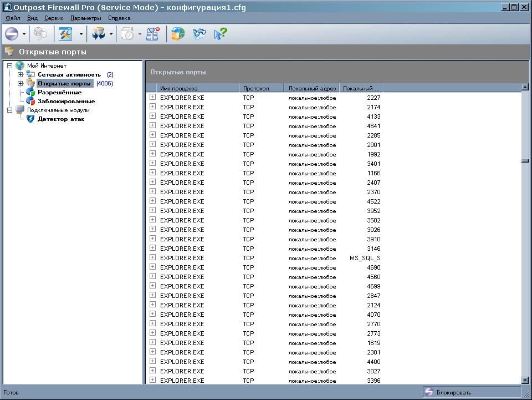Collapse the Мой Интернет tree node

tap(10, 66)
